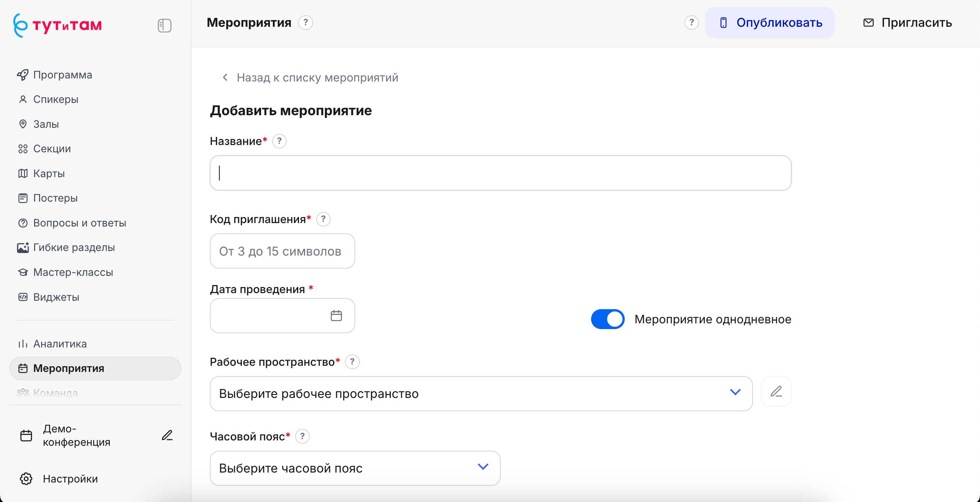Edit workspace with the pencil button

tap(776, 391)
